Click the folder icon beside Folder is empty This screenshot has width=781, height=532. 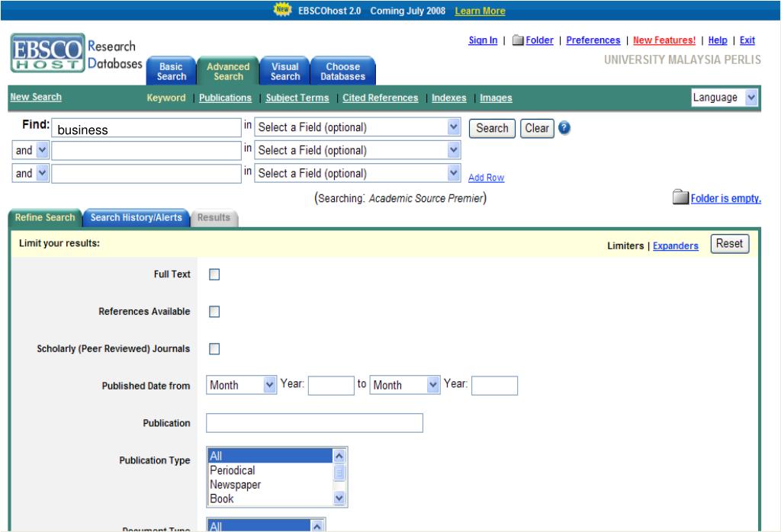(x=680, y=197)
